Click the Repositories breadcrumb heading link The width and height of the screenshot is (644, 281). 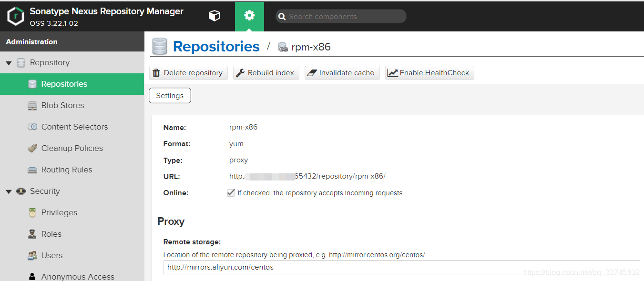(216, 47)
